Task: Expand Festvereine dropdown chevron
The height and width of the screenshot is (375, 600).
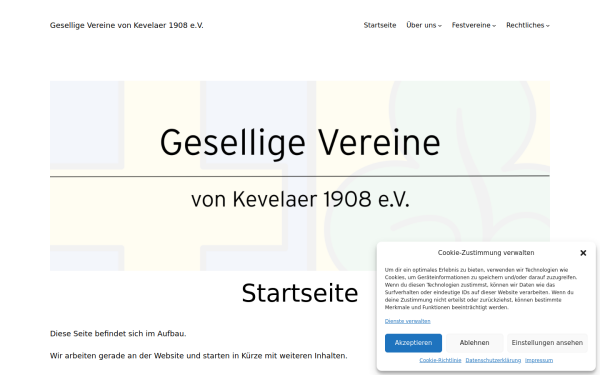Action: (x=494, y=26)
